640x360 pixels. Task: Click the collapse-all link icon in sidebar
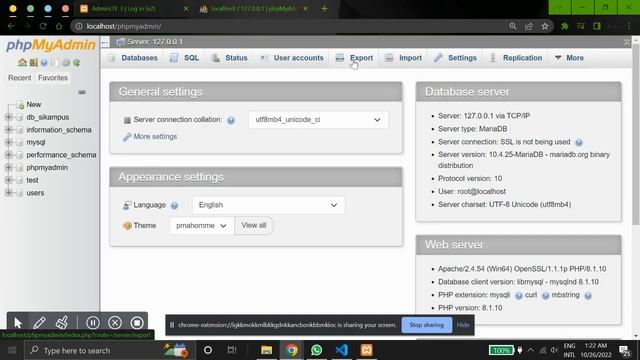click(x=82, y=92)
